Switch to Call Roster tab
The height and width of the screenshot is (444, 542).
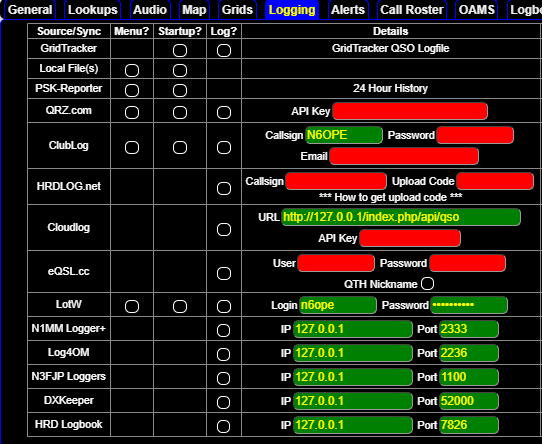coord(412,10)
